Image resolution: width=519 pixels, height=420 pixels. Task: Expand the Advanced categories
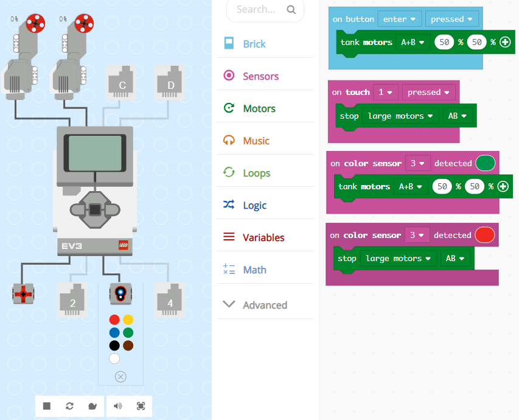coord(265,305)
